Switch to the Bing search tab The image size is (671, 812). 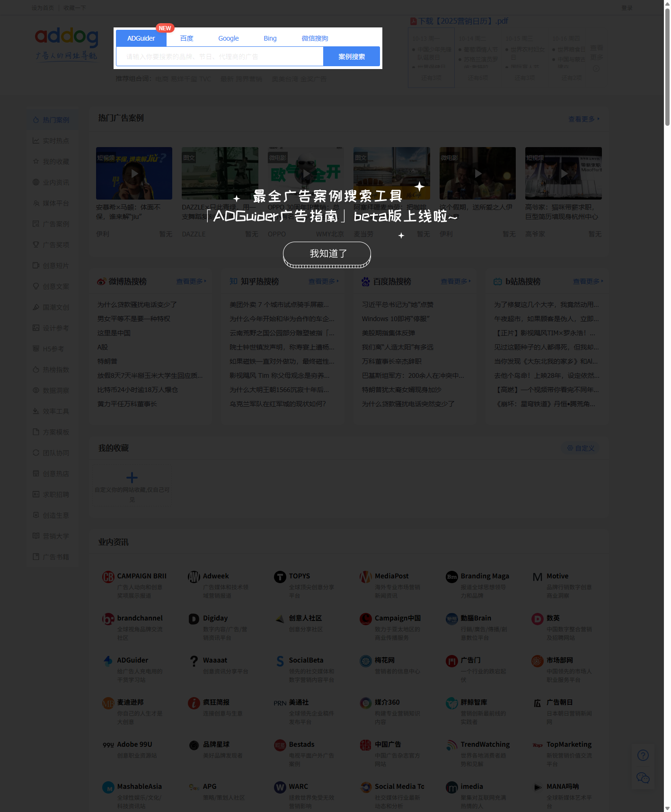270,38
